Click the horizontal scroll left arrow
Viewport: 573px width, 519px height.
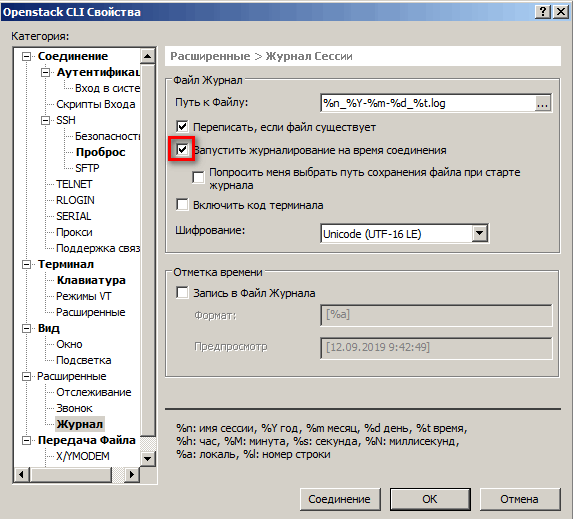tap(21, 475)
